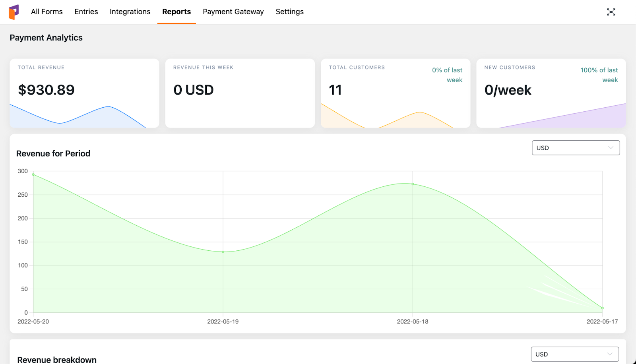The image size is (636, 364).
Task: Open the Integrations menu item
Action: tap(130, 12)
